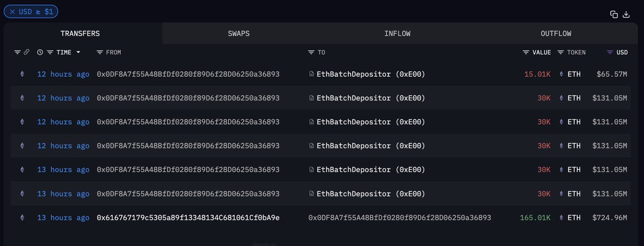Click the clock icon next to TIME
This screenshot has width=644, height=246.
[40, 52]
